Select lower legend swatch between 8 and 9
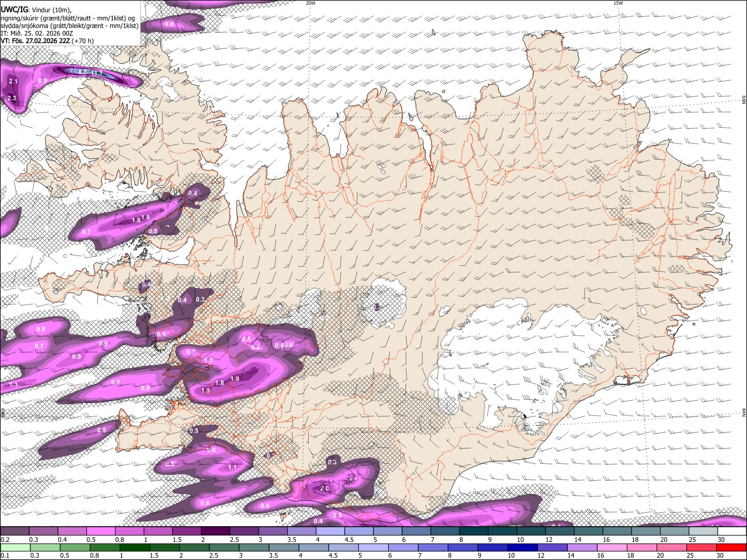 [x=463, y=547]
